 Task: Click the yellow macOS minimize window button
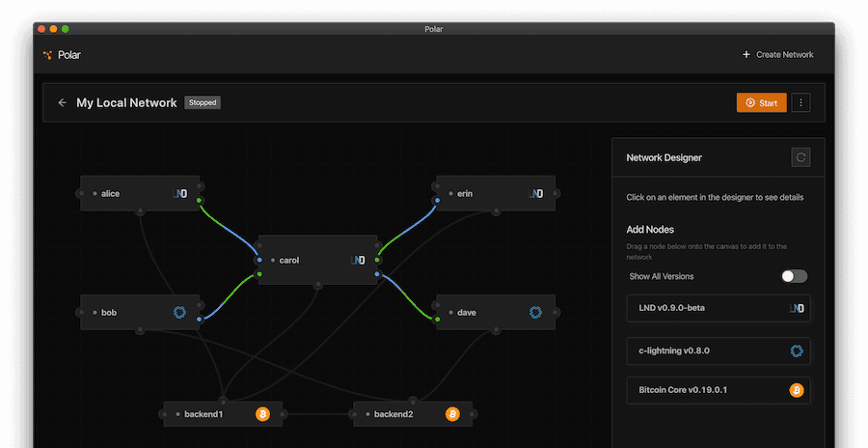[53, 29]
